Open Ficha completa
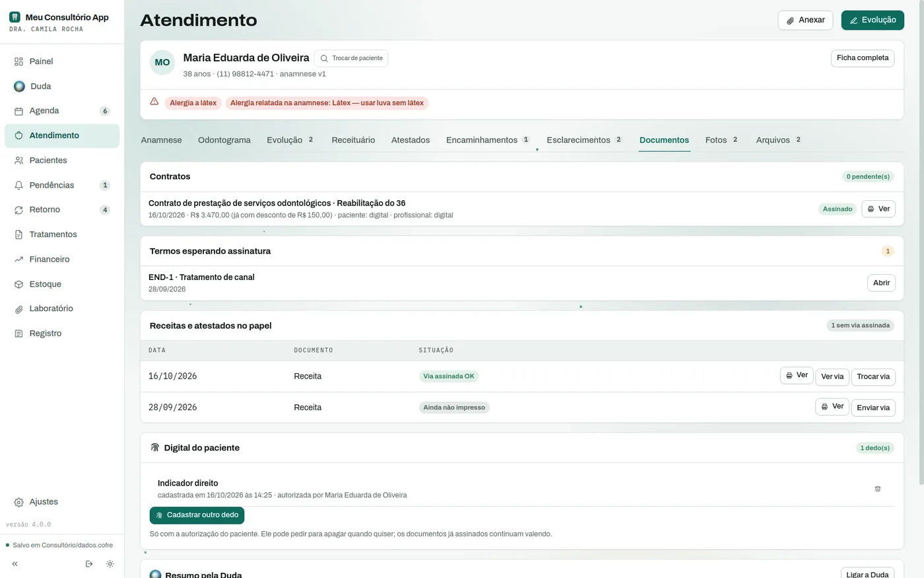The image size is (924, 578). pyautogui.click(x=863, y=58)
